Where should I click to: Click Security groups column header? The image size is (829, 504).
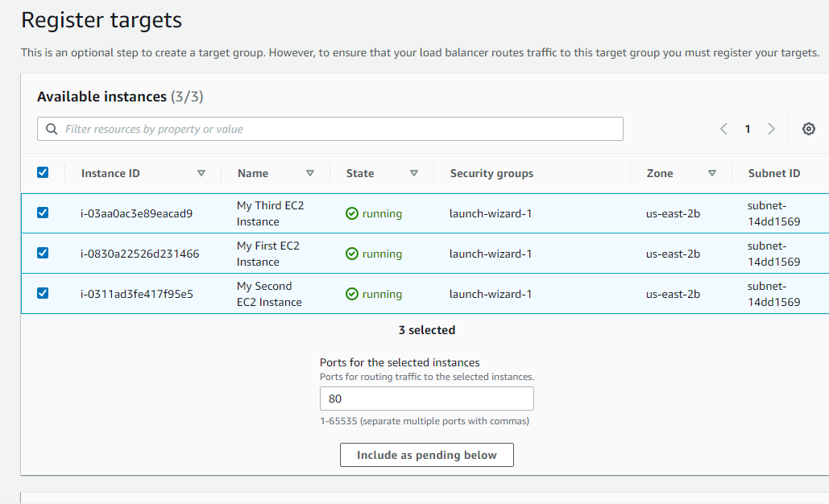tap(491, 173)
